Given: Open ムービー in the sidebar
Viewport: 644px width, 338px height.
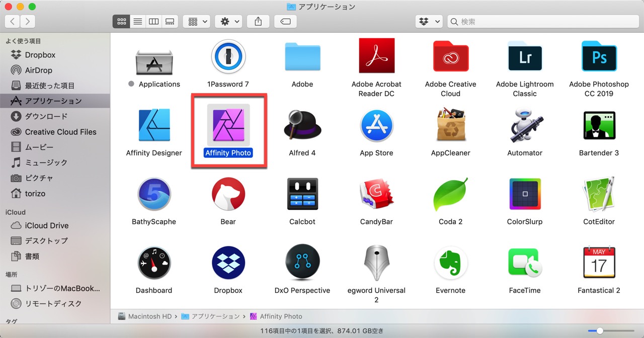Looking at the screenshot, I should (x=55, y=147).
